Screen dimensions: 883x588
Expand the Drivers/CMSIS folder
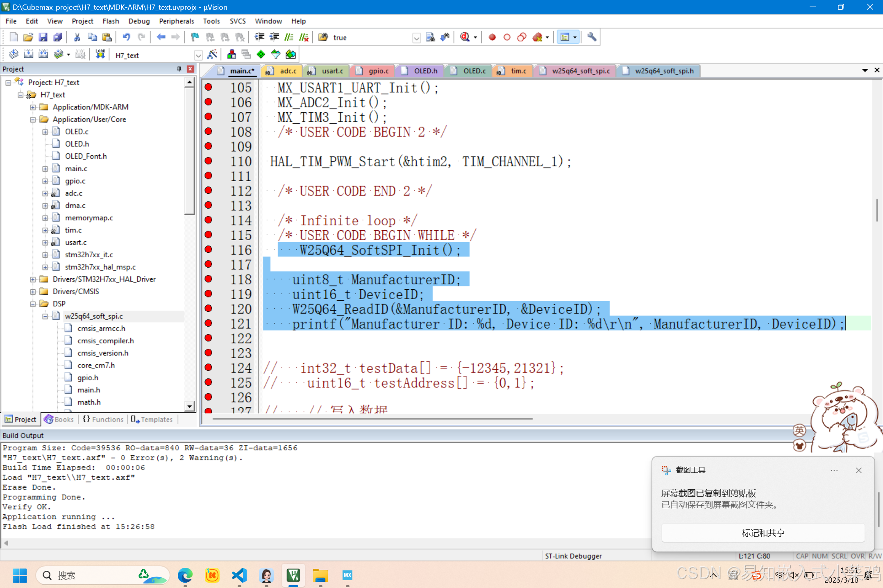point(33,291)
